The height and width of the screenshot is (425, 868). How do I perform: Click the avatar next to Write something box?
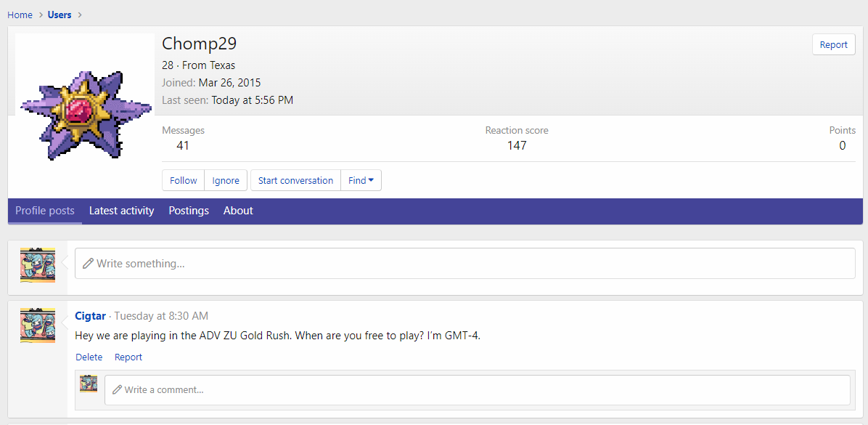click(38, 264)
